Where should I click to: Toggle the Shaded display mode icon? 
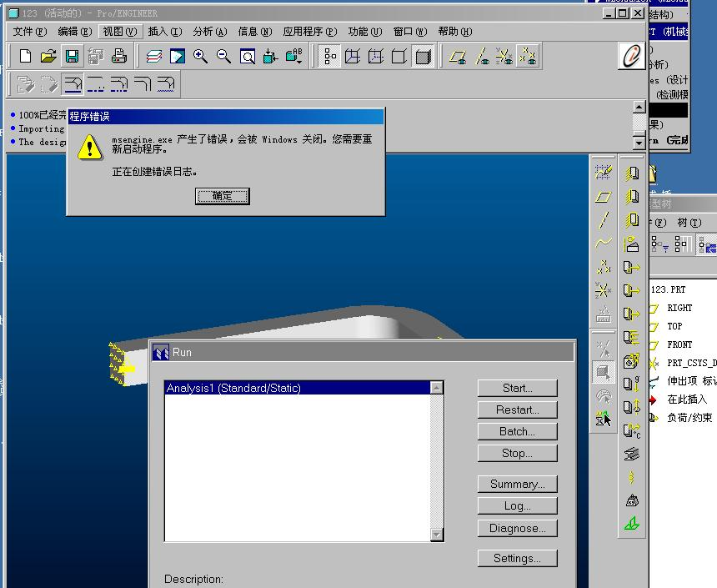423,56
